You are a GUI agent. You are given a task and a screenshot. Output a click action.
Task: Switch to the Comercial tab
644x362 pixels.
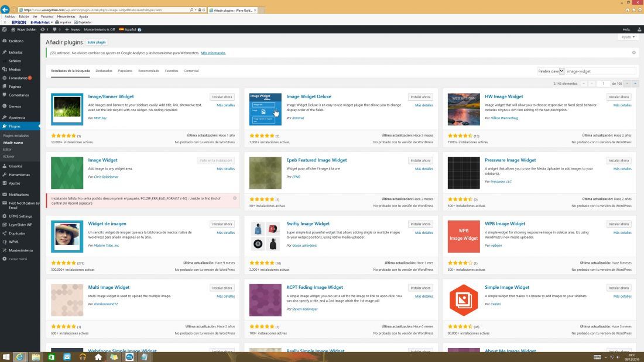click(x=191, y=71)
